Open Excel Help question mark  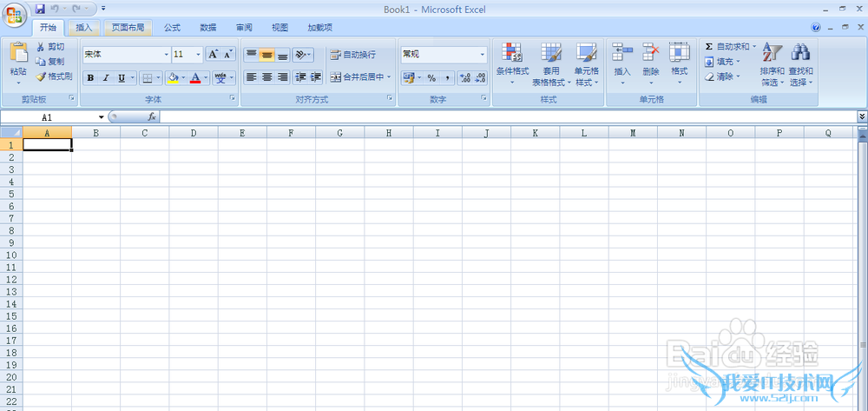tap(815, 27)
